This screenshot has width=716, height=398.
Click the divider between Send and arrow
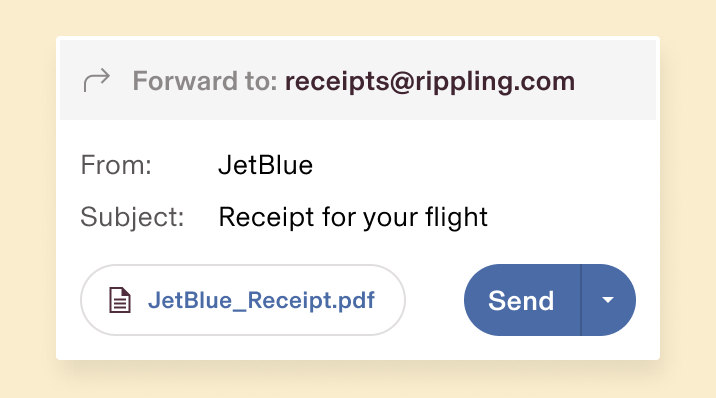(581, 300)
